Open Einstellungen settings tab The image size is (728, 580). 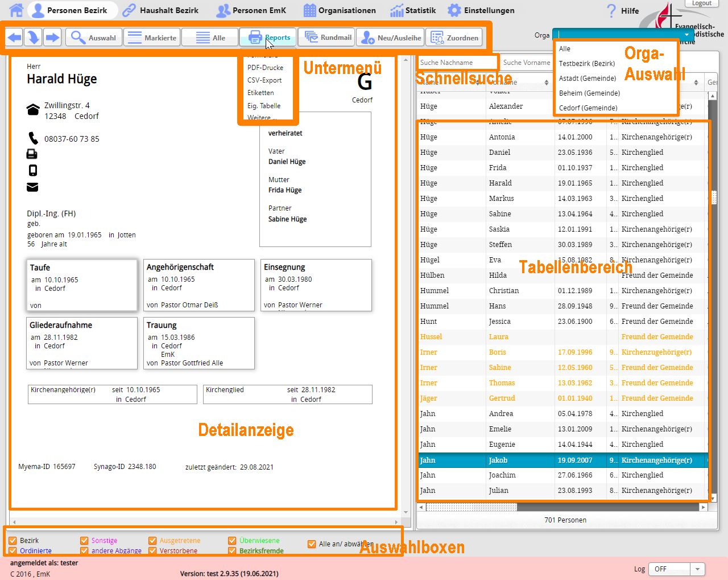[481, 10]
